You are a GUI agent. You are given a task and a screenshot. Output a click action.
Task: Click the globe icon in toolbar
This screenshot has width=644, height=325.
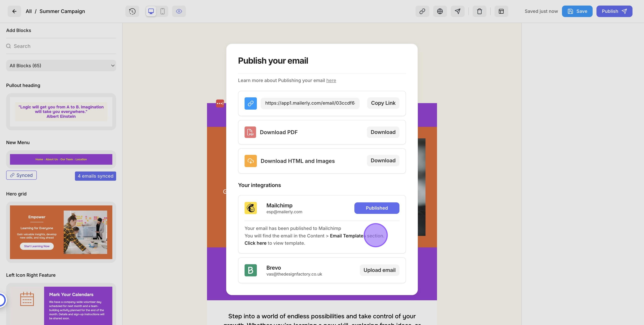tap(440, 11)
